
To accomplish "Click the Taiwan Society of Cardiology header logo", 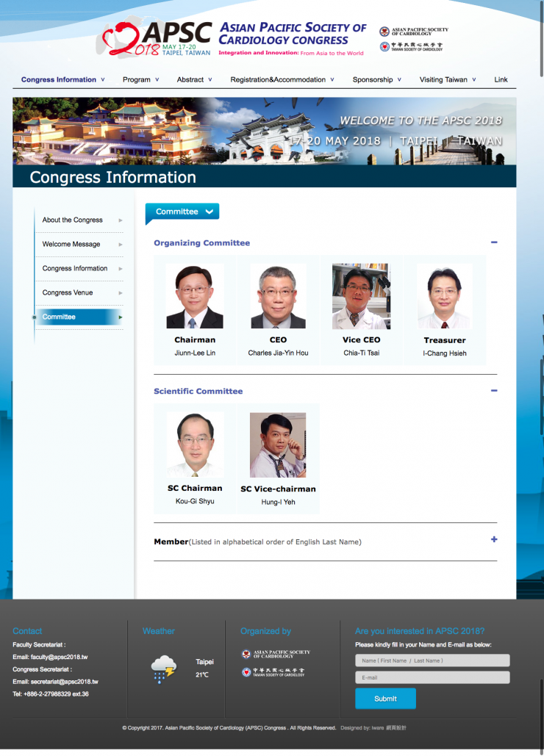I will pos(412,47).
